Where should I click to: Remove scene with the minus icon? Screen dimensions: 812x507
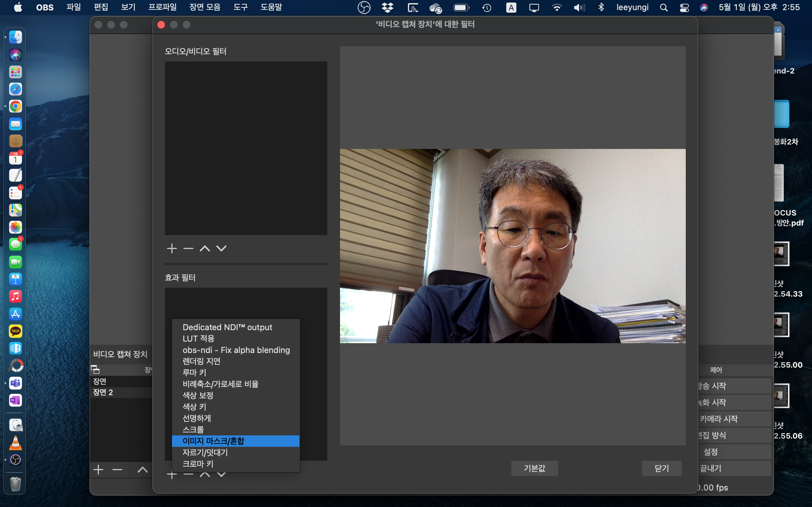117,470
